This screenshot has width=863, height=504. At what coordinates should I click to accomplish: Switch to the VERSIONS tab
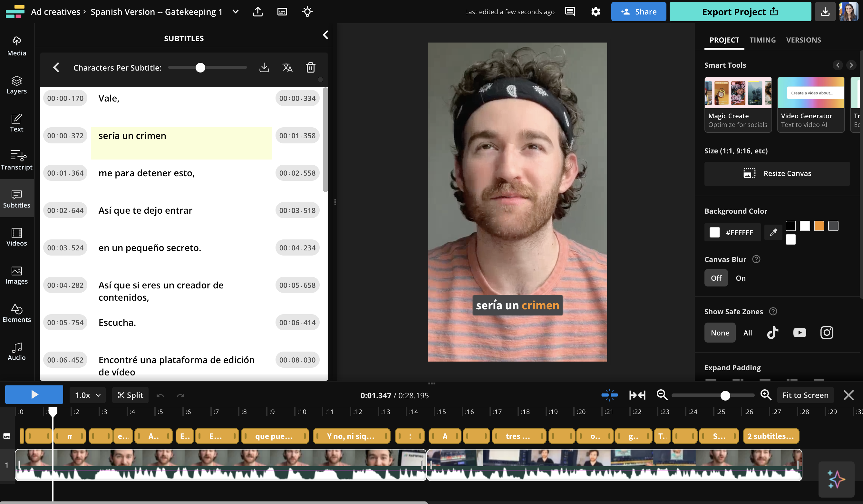pos(803,40)
